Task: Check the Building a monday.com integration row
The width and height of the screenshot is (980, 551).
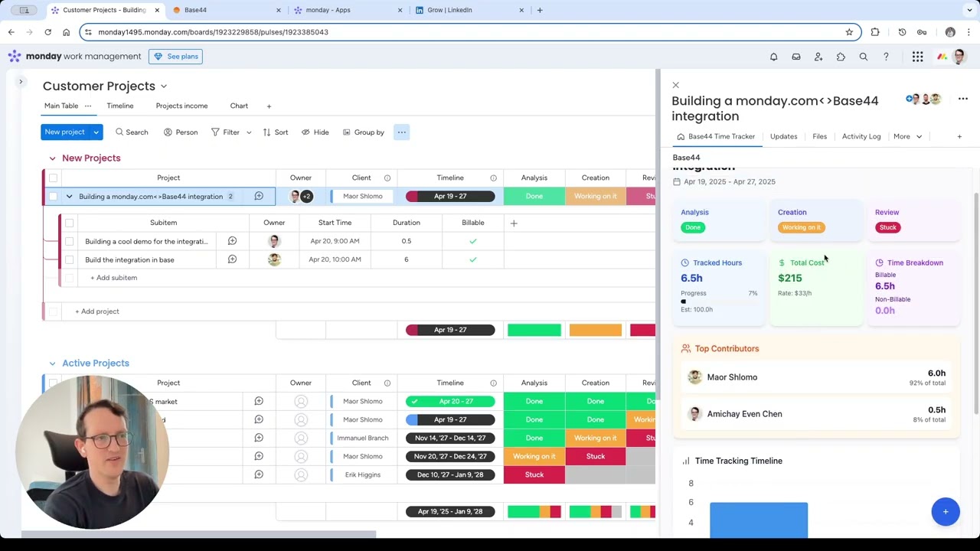Action: 53,197
